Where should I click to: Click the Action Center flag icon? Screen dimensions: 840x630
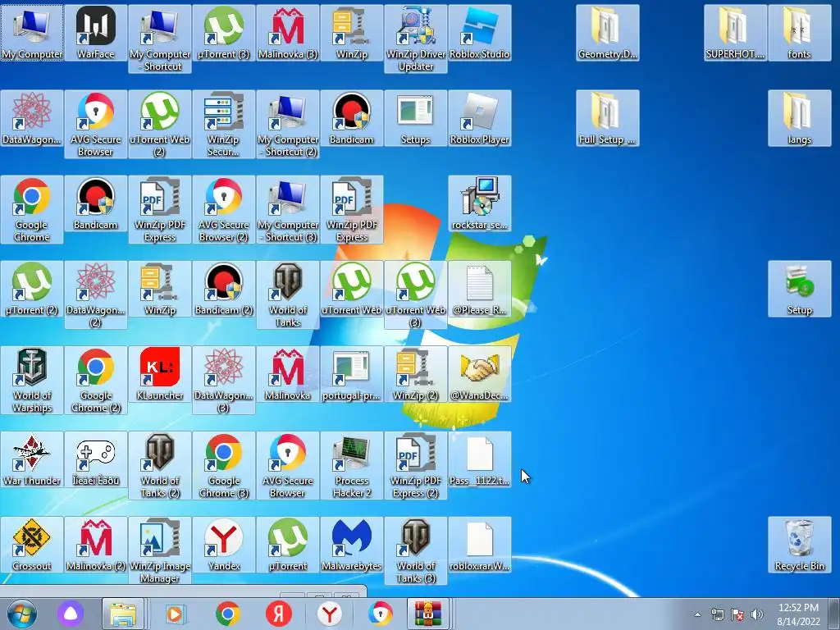[737, 614]
